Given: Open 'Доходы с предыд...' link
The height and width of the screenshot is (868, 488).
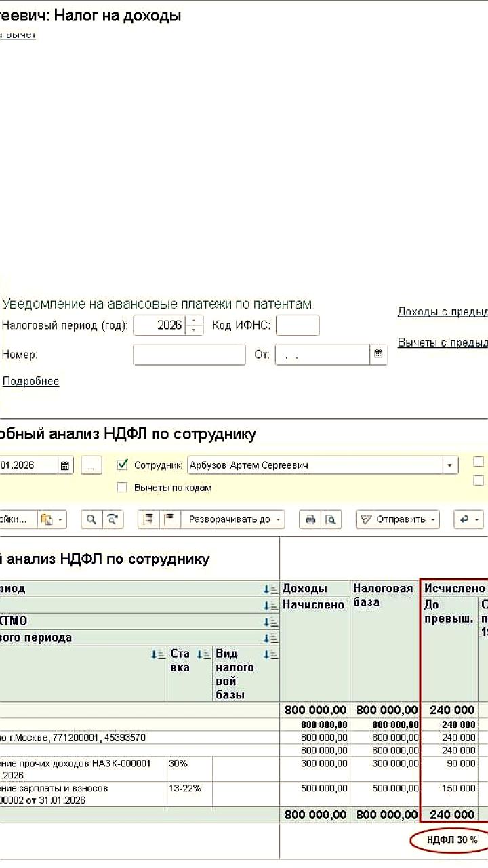Looking at the screenshot, I should (443, 312).
